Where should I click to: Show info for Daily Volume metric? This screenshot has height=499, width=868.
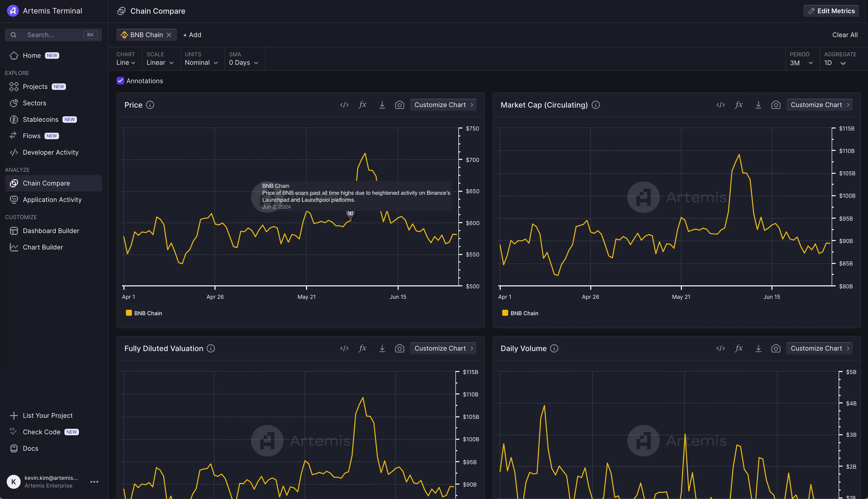click(554, 349)
